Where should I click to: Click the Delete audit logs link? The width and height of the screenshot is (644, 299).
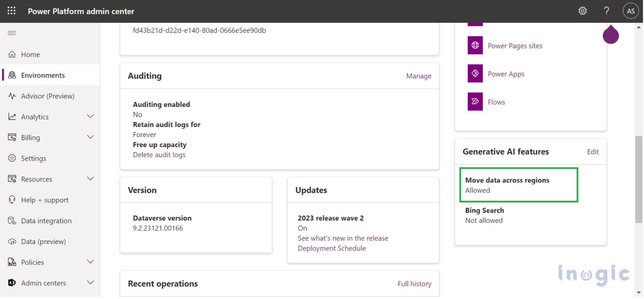159,154
